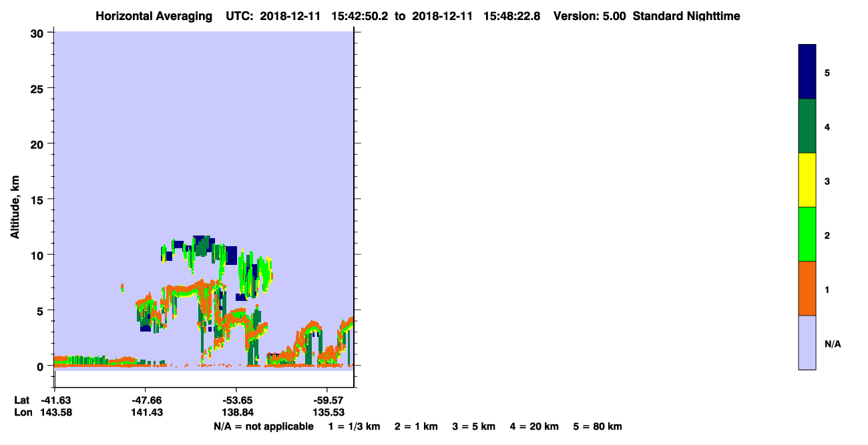Click the 'Standard Nighttime' text
The width and height of the screenshot is (868, 445).
coord(686,16)
